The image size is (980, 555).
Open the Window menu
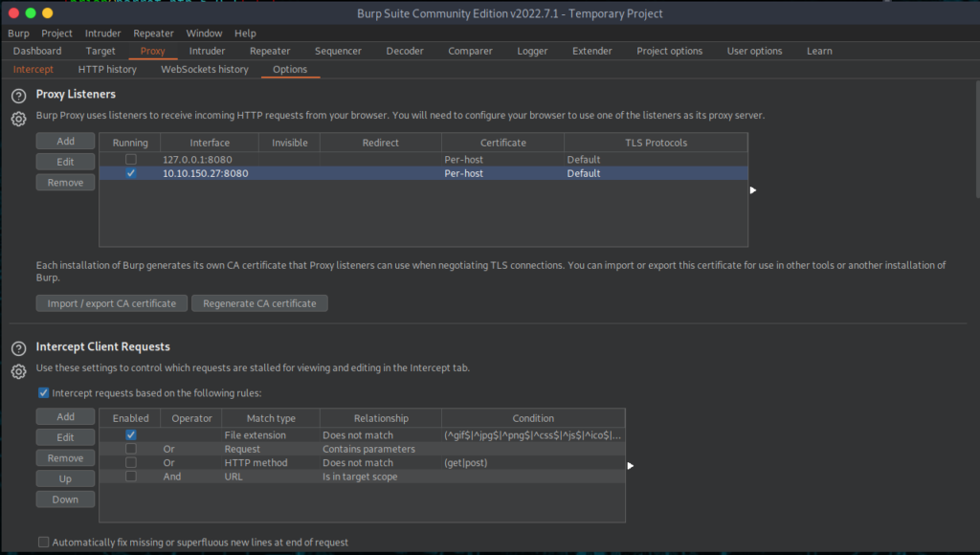click(x=205, y=33)
